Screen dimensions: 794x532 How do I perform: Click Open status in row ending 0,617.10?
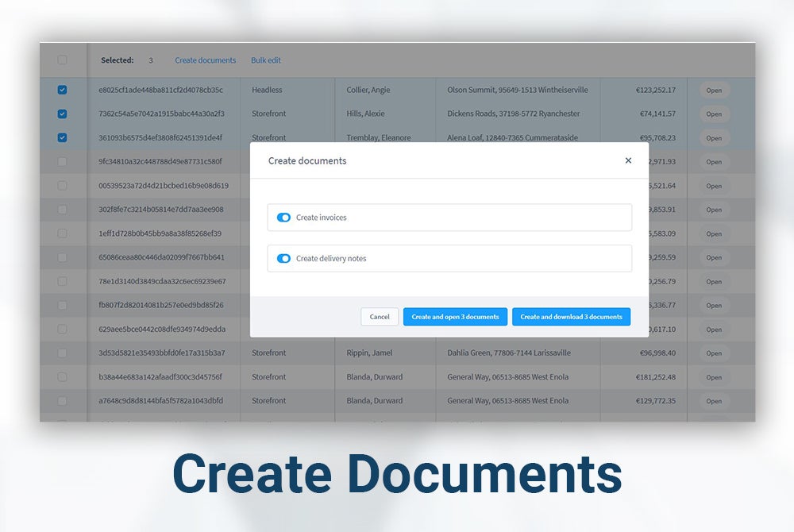click(x=714, y=329)
